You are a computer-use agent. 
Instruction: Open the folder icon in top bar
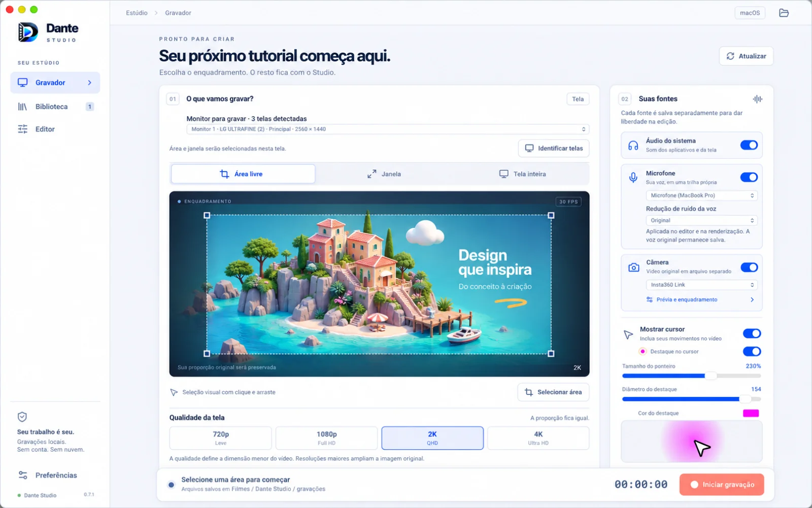(784, 13)
